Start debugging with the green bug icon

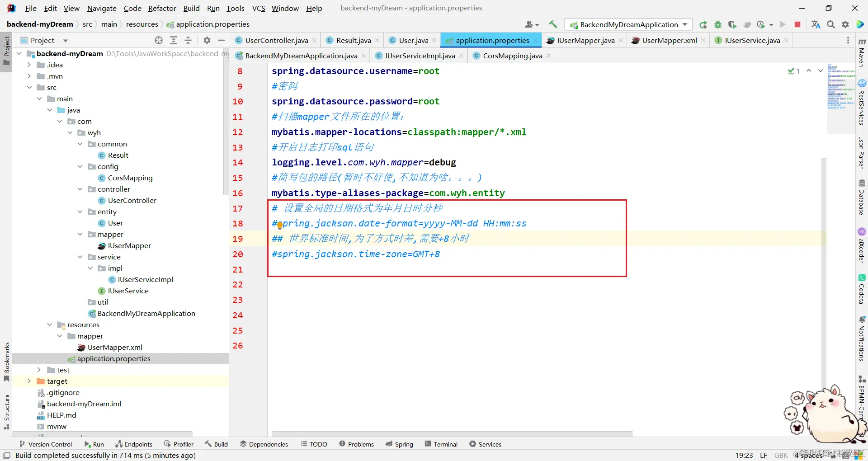tap(717, 24)
